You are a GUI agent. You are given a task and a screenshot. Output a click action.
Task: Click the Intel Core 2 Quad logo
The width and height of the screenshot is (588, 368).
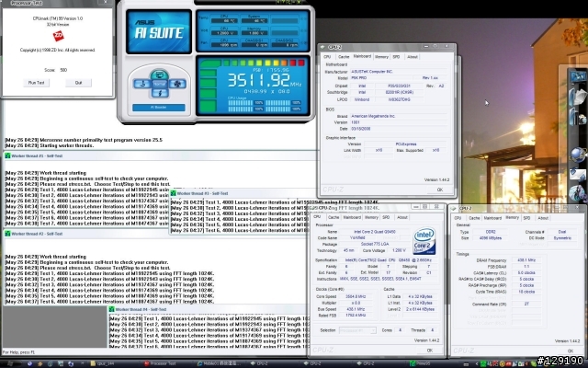pyautogui.click(x=424, y=241)
